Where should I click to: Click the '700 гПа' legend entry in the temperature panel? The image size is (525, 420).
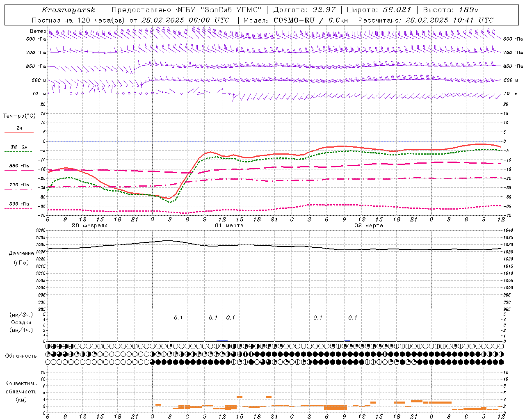point(19,185)
